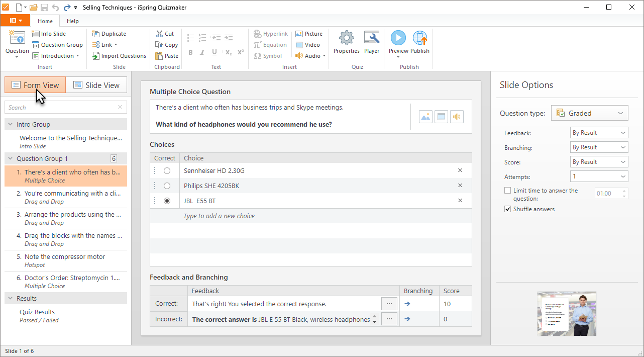
Task: Switch to Slide View
Action: tap(96, 84)
